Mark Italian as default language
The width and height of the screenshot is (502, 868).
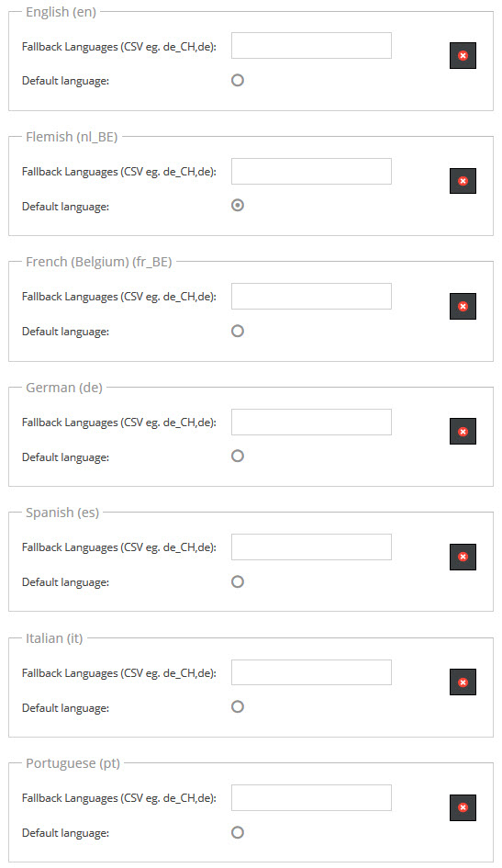click(x=238, y=707)
